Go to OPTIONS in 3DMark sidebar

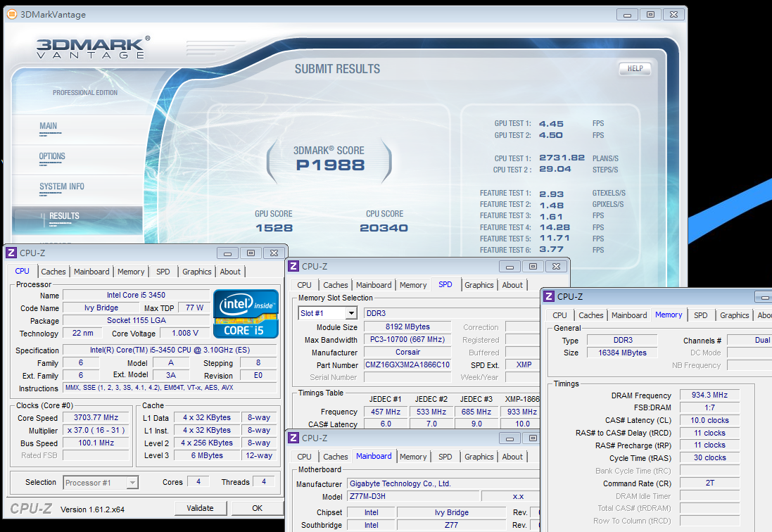(52, 157)
